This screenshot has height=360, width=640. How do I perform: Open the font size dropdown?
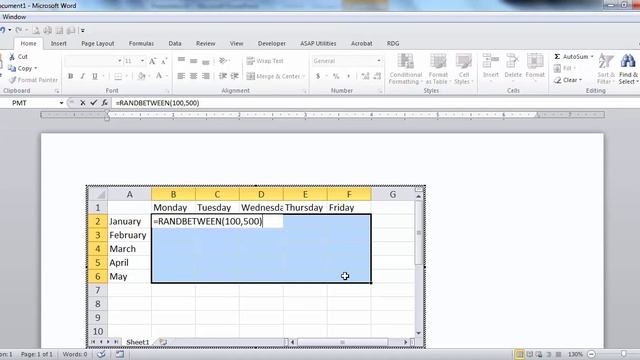point(142,61)
